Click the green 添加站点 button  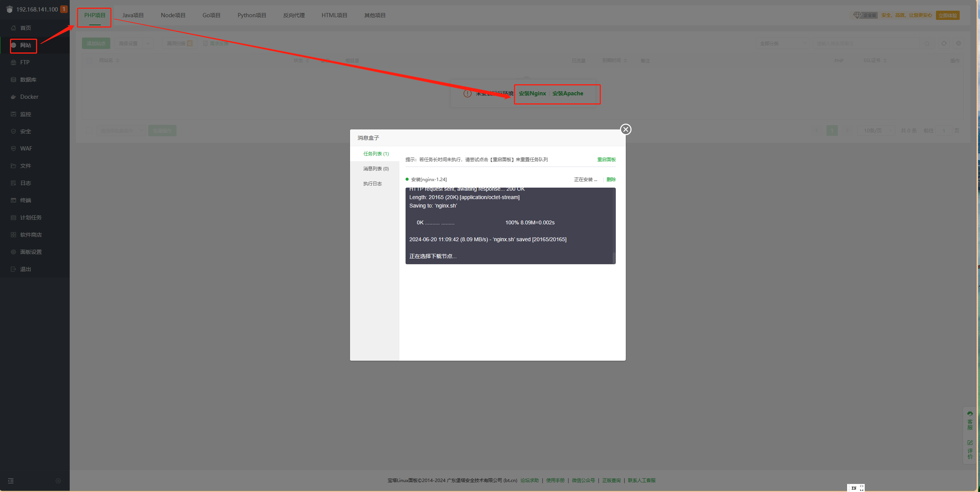coord(96,43)
